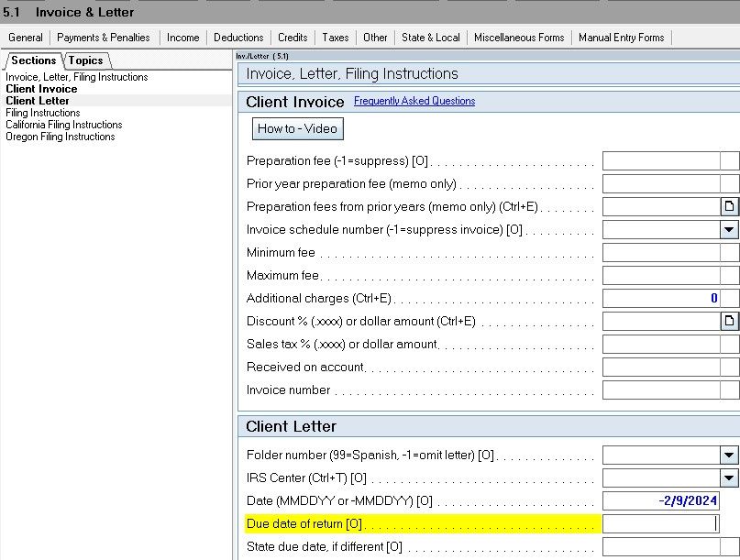Select Oregon Filing Instructions in sidebar

click(x=60, y=135)
